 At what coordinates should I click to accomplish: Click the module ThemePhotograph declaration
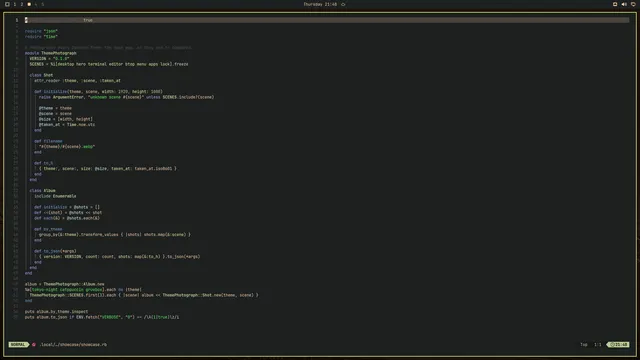click(51, 53)
